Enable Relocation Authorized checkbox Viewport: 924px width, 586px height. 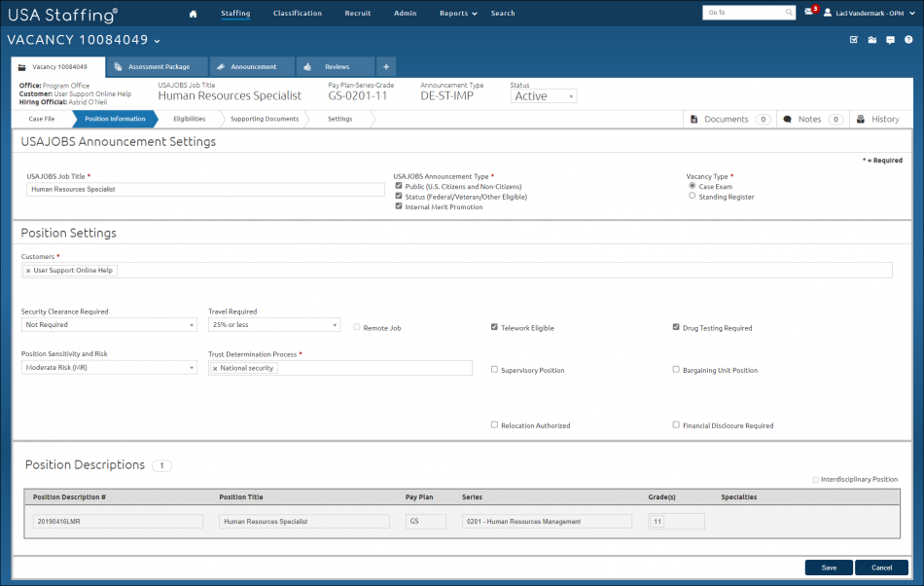pos(494,424)
